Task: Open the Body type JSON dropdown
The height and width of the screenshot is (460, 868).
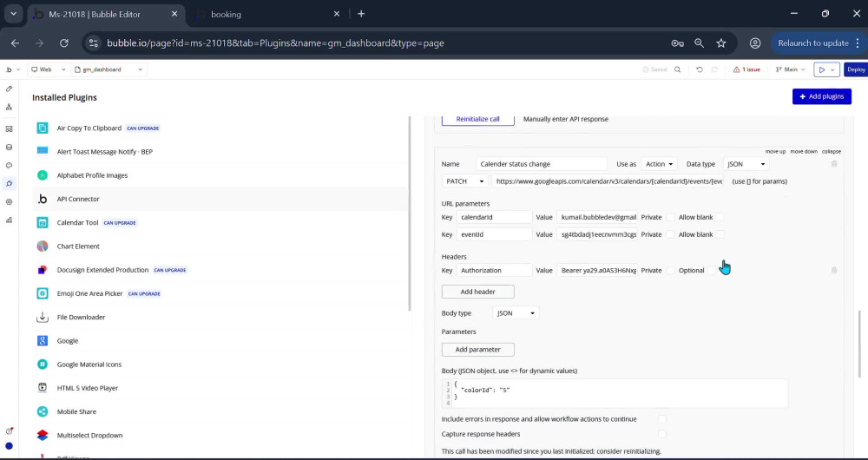Action: pyautogui.click(x=516, y=313)
